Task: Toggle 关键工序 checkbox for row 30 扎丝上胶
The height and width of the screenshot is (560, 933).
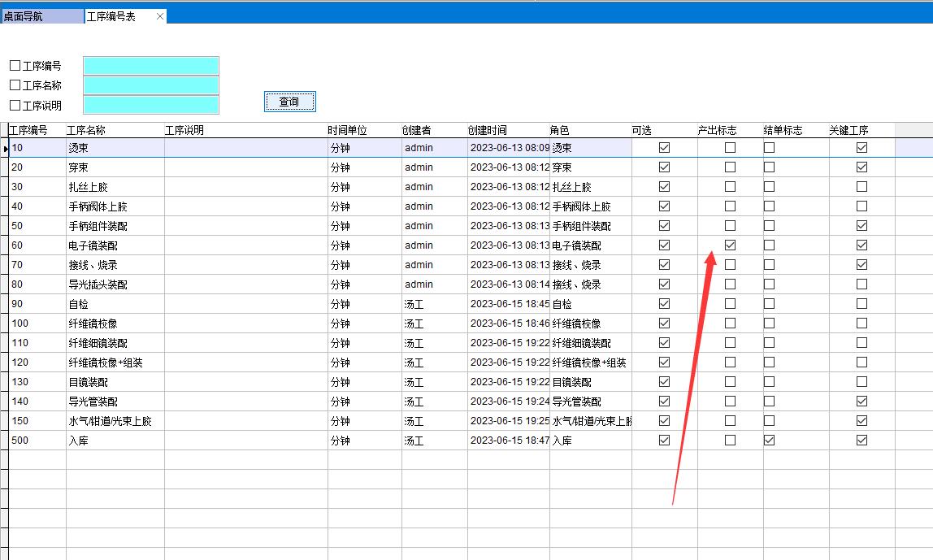Action: (861, 186)
